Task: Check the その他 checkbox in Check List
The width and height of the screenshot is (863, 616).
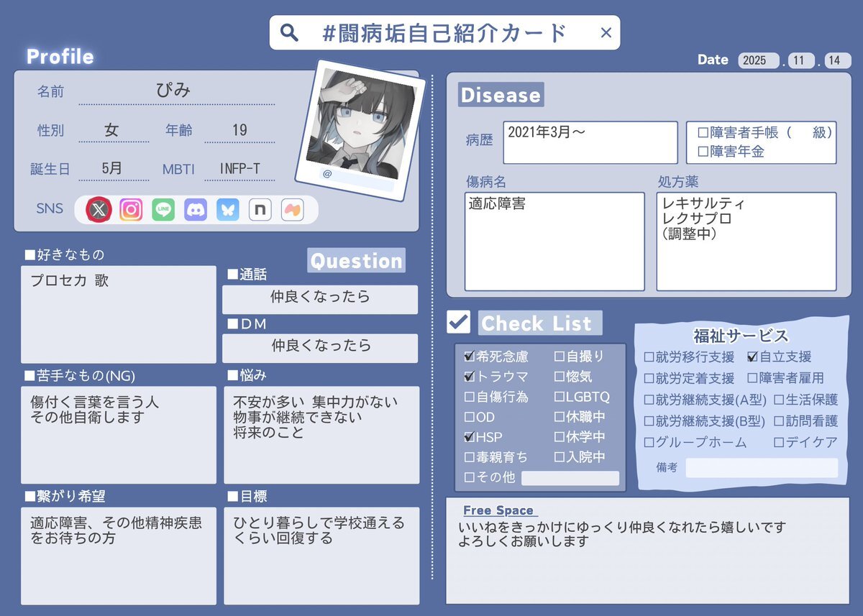Action: point(470,477)
